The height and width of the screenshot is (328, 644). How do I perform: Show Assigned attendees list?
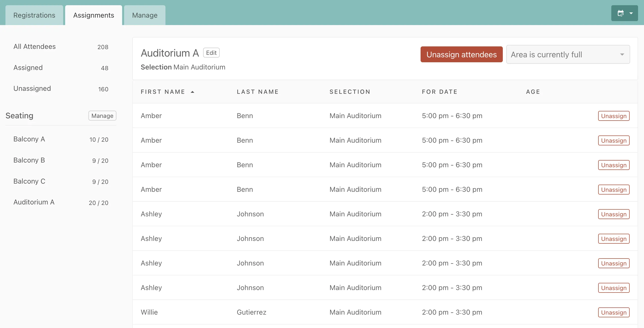point(28,67)
